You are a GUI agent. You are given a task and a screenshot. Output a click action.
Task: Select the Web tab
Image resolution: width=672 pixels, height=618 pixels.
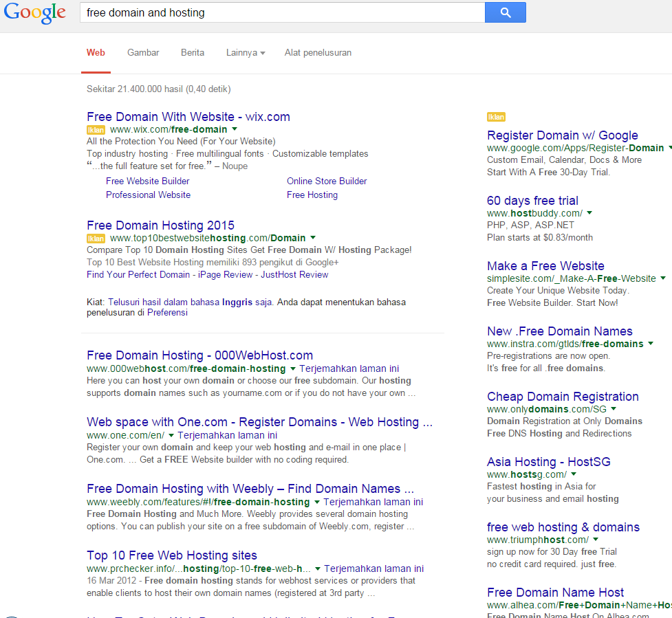click(96, 53)
